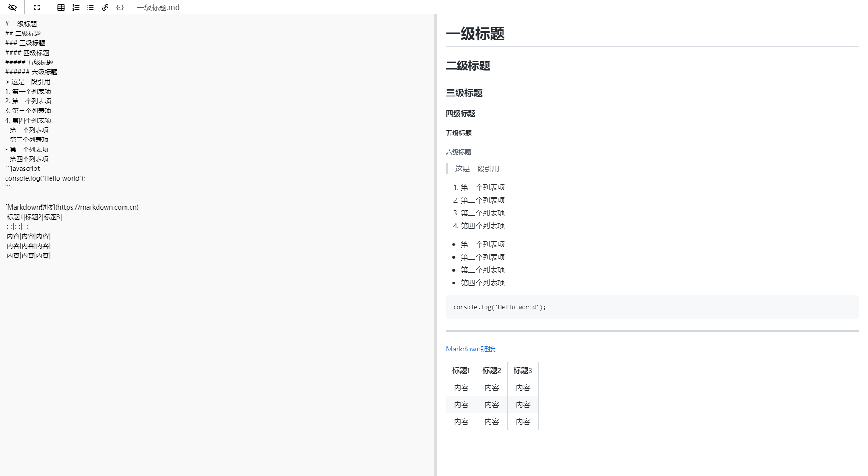
Task: Click the 标题3 table header cell
Action: coord(523,370)
